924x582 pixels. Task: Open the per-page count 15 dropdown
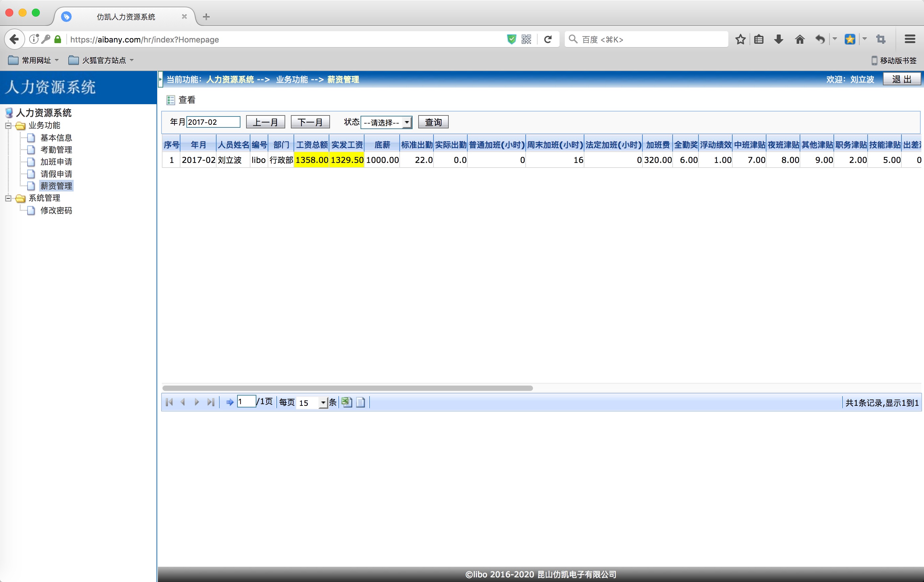click(323, 403)
